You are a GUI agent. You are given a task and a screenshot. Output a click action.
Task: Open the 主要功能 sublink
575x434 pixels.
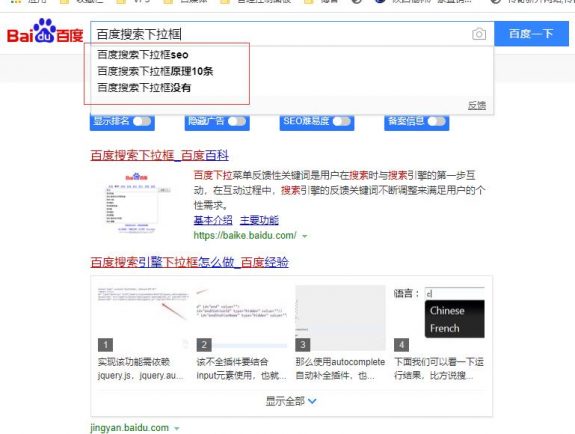coord(259,220)
